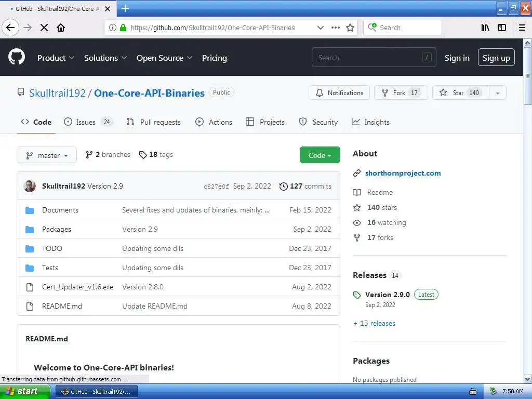Open the Library icon in Firefox toolbar

coord(485,28)
